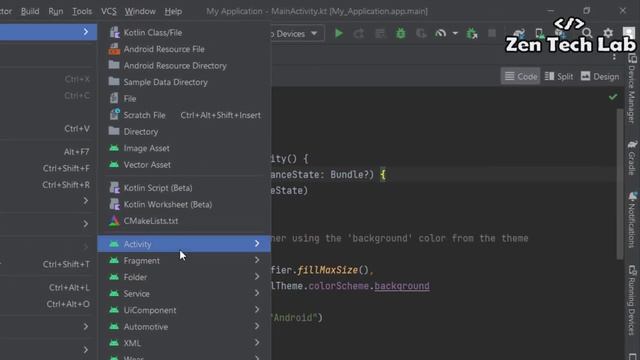Select Kotlin Script (Beta) entry
The width and height of the screenshot is (640, 360).
(x=184, y=188)
